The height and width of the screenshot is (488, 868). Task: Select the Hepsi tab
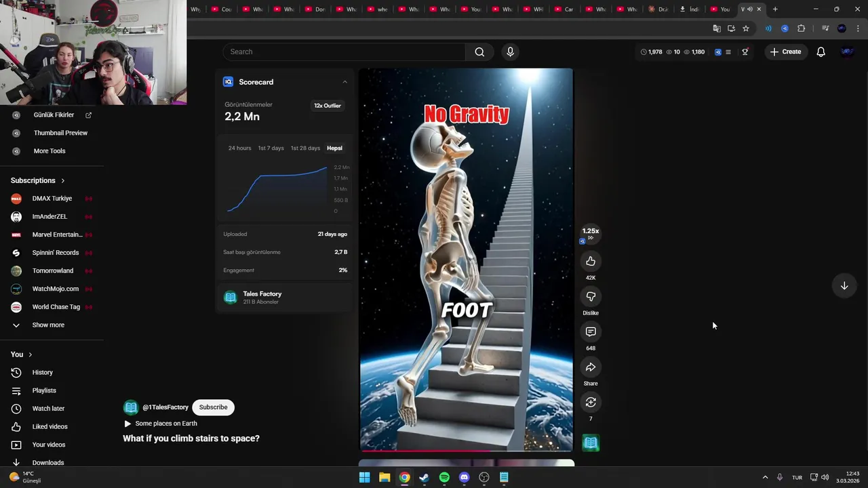(x=334, y=148)
